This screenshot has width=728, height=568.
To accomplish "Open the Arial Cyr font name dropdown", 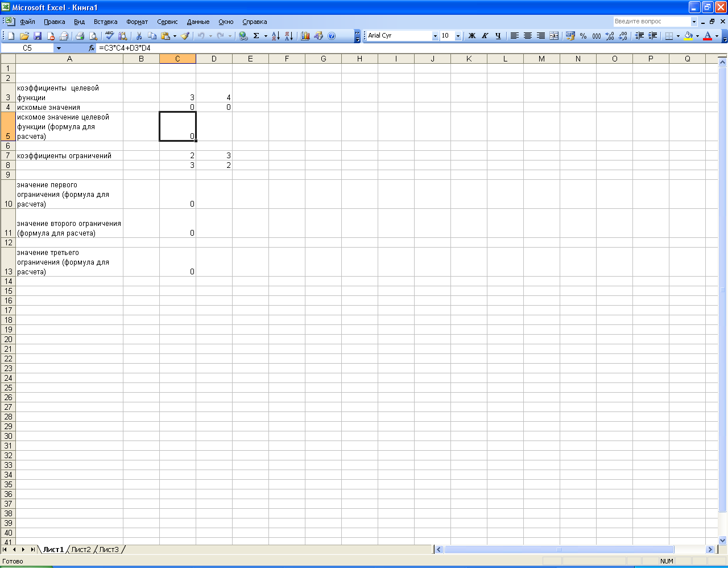I will [x=435, y=36].
